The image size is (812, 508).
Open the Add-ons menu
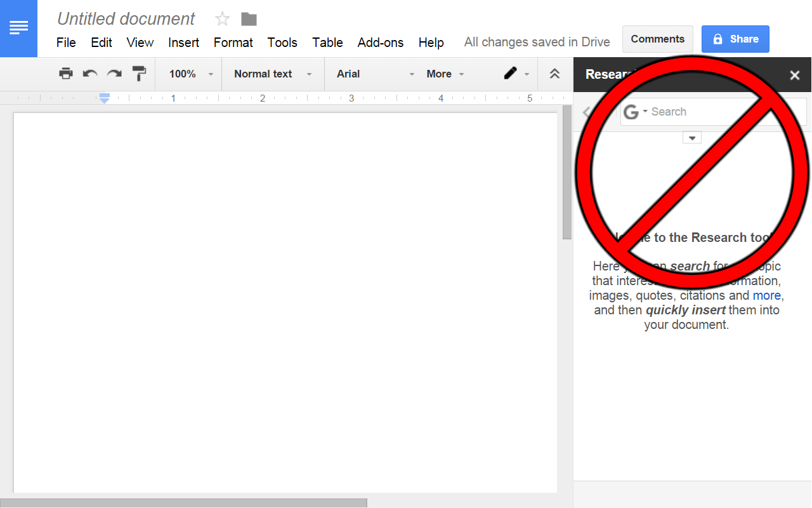(381, 43)
